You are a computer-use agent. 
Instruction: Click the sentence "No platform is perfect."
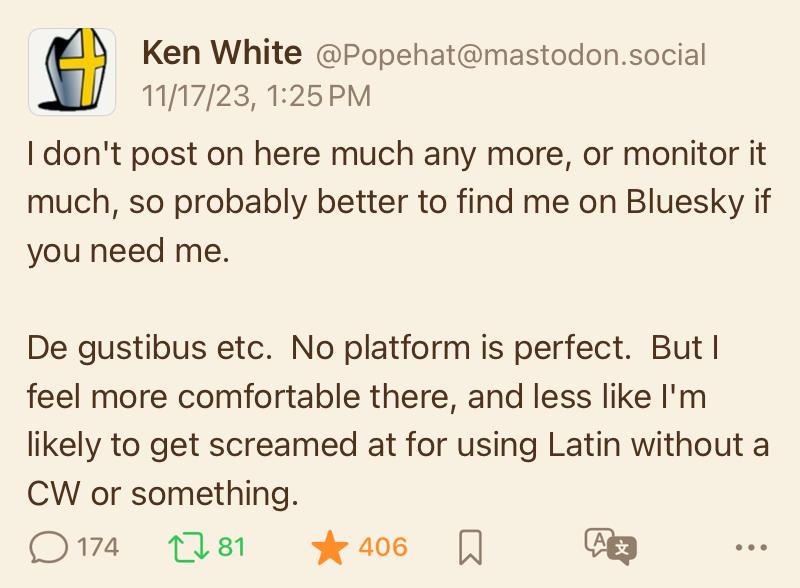(461, 349)
